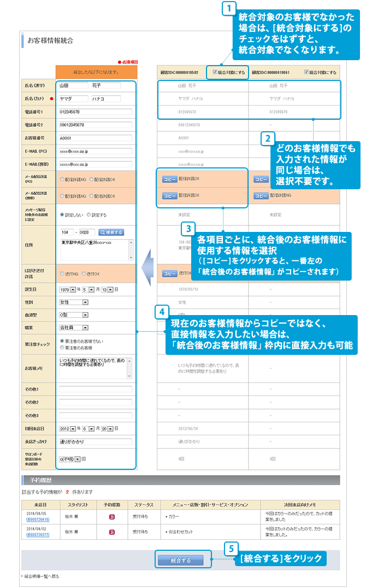Click the お客様番号 input field with A0001

click(95, 138)
